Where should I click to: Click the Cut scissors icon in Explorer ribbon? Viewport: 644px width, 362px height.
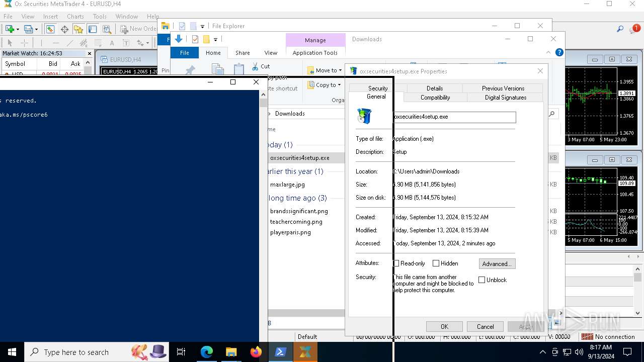click(255, 66)
